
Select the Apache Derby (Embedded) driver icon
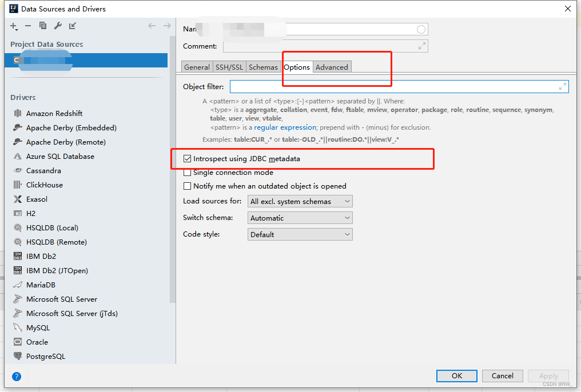(x=17, y=127)
